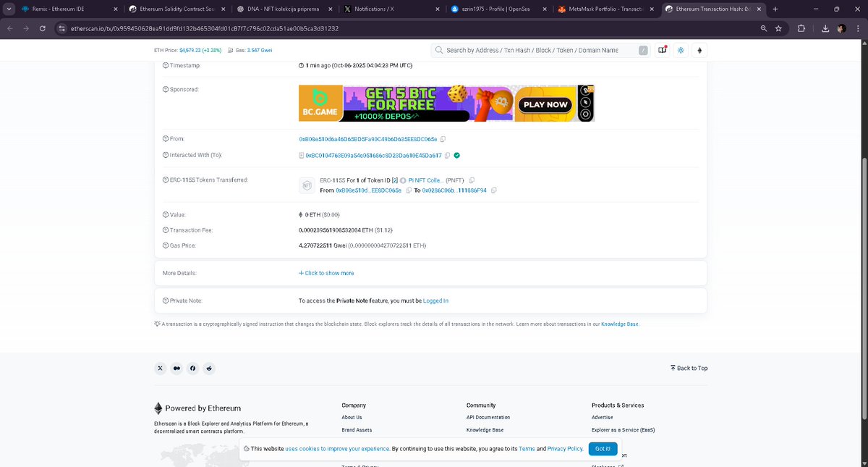
Task: Click the help icon beside Private Note
Action: point(166,300)
